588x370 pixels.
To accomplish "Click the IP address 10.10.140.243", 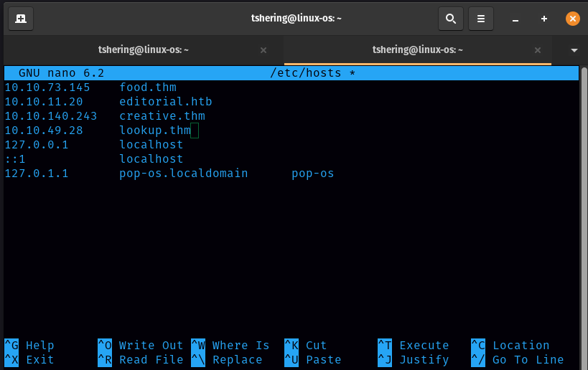I will (50, 116).
